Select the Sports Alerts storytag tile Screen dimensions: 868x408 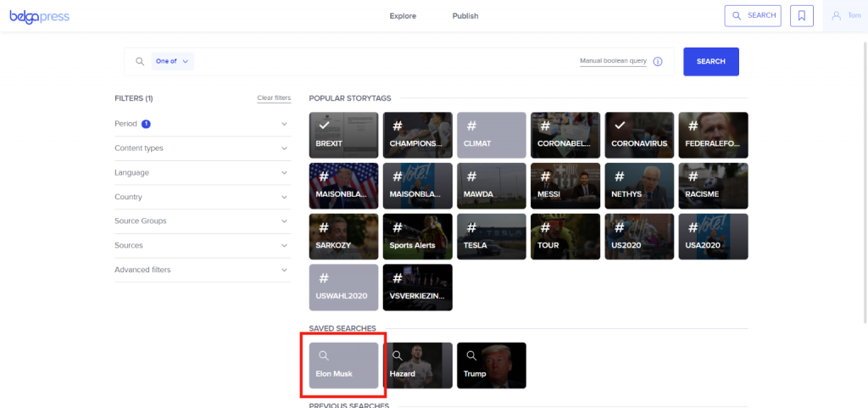417,237
